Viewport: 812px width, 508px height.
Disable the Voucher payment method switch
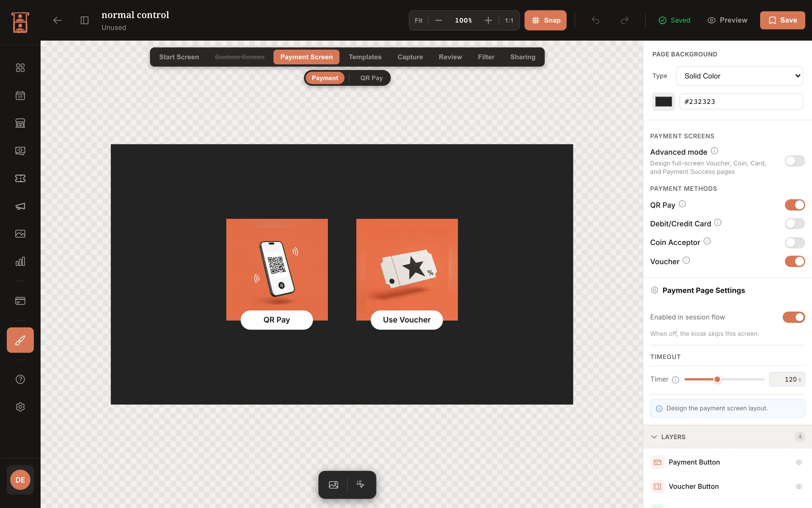(795, 261)
